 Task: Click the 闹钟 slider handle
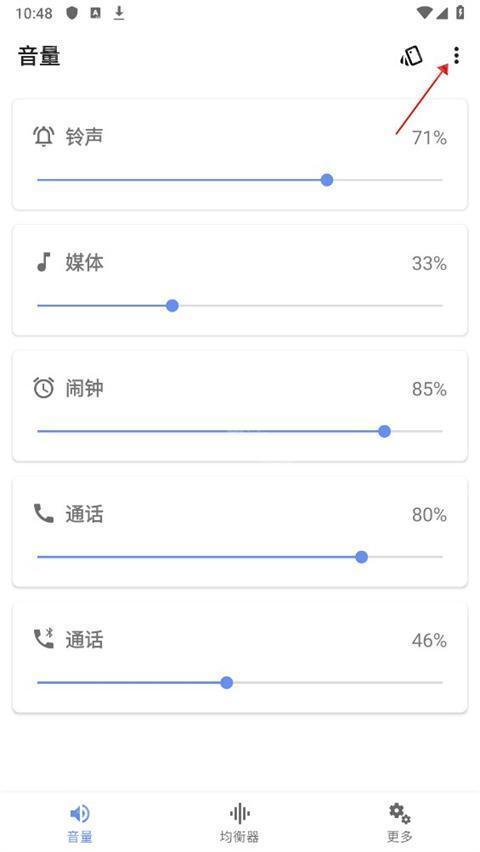tap(384, 431)
